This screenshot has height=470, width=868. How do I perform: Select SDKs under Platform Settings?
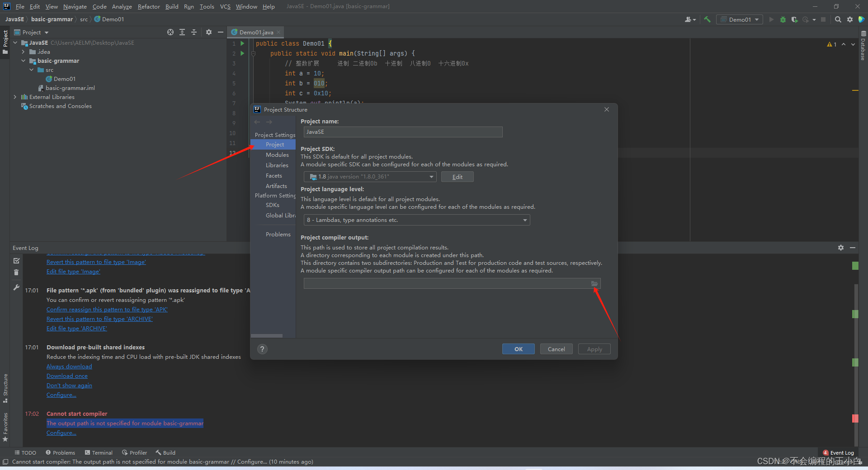(x=272, y=205)
